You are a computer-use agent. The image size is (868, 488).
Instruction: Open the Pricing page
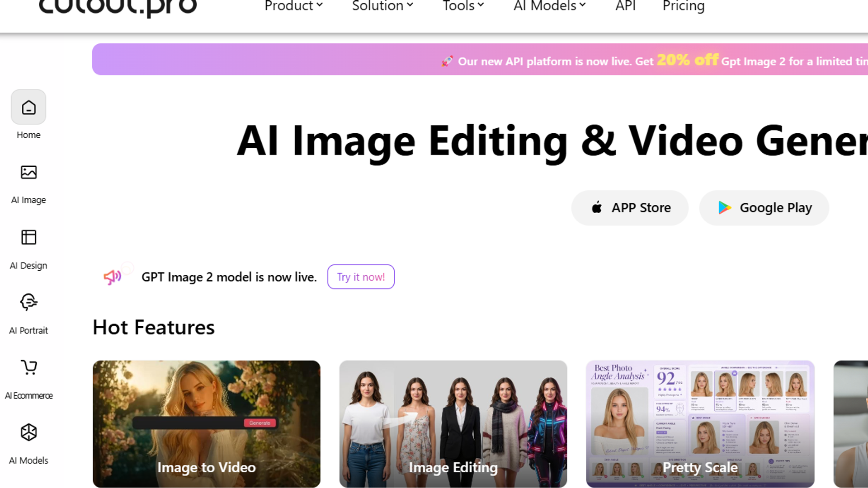point(684,6)
